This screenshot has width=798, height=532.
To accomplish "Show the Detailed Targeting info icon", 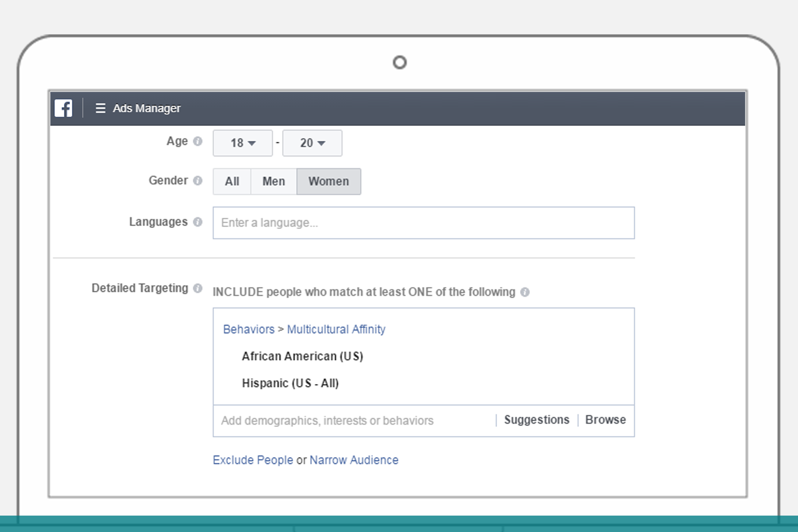I will click(x=198, y=288).
